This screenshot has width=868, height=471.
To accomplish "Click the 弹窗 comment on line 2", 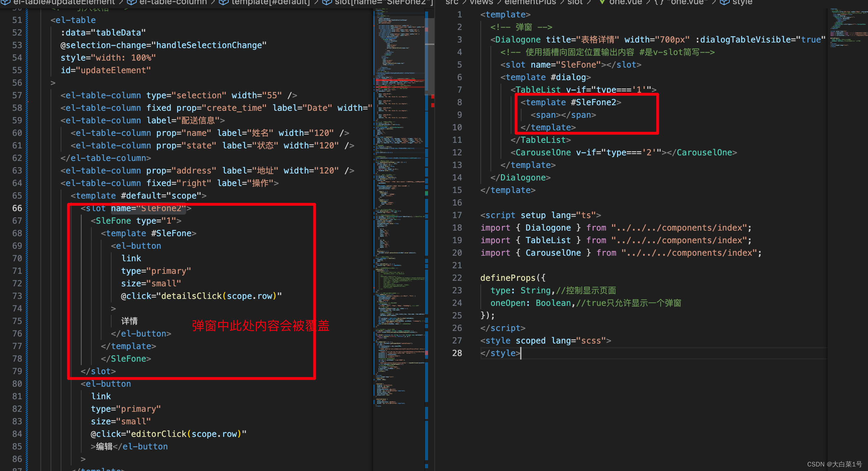I will (521, 27).
